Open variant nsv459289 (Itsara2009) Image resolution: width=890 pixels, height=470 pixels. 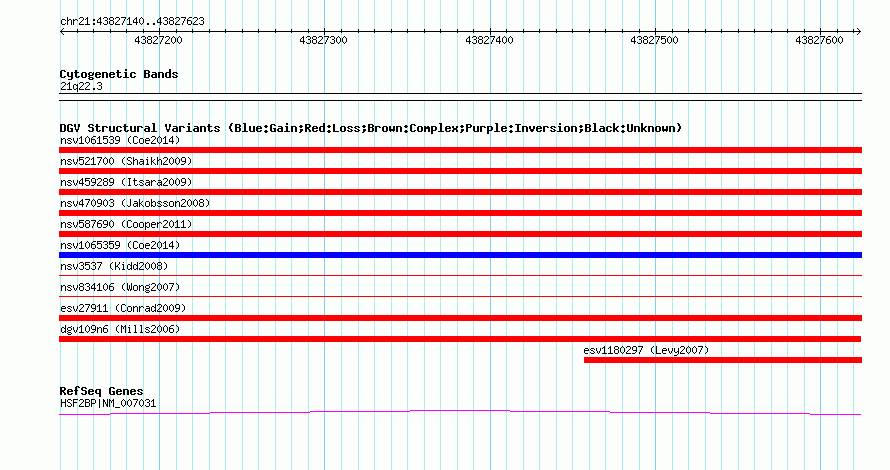click(x=126, y=182)
